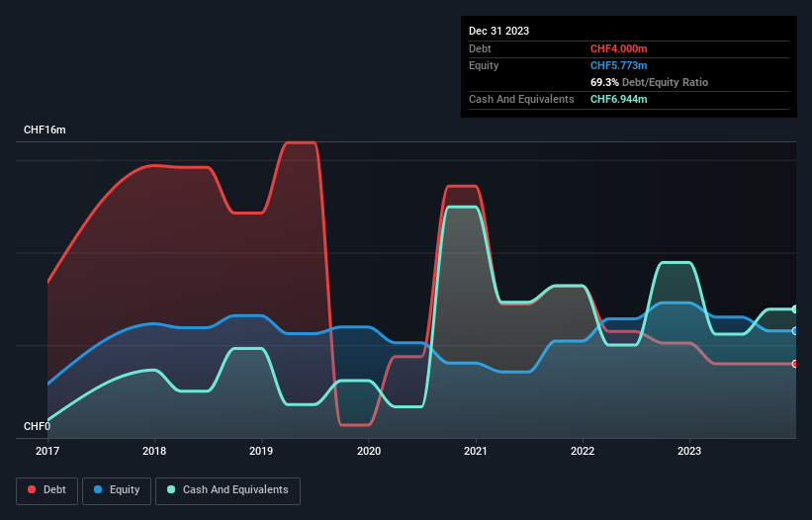Click the 2023 x-axis label
Viewport: 812px width, 520px height.
click(x=689, y=451)
